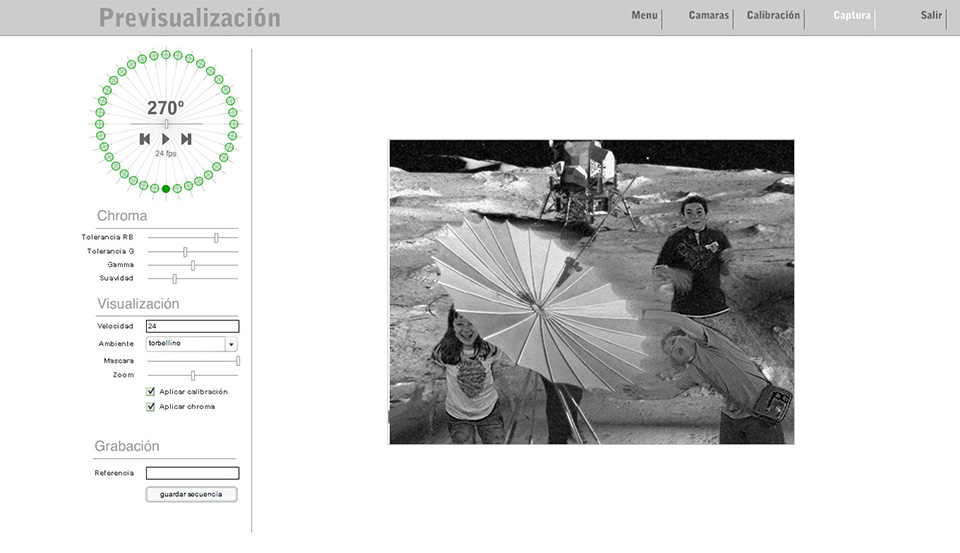Switch to the Captura section
960x553 pixels.
pos(852,15)
